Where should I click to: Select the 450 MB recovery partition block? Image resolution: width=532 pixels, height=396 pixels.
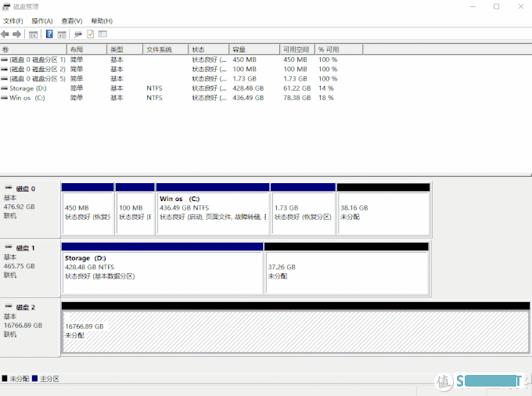[x=88, y=209]
